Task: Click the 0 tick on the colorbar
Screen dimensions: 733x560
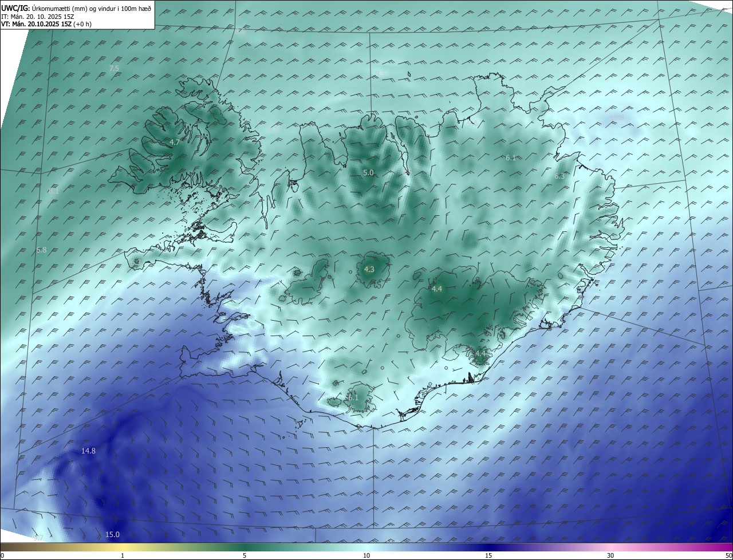Action: coord(2,555)
